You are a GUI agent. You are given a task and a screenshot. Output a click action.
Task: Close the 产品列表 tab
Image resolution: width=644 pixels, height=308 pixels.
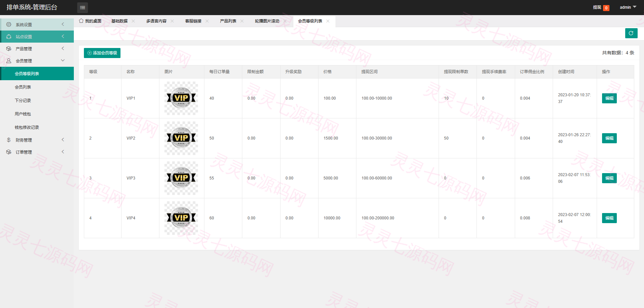[x=242, y=21]
